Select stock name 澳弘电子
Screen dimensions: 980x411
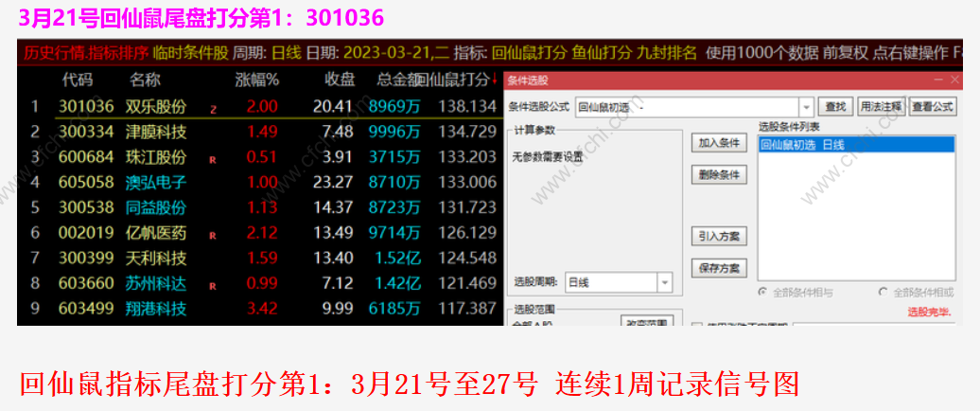pos(156,182)
